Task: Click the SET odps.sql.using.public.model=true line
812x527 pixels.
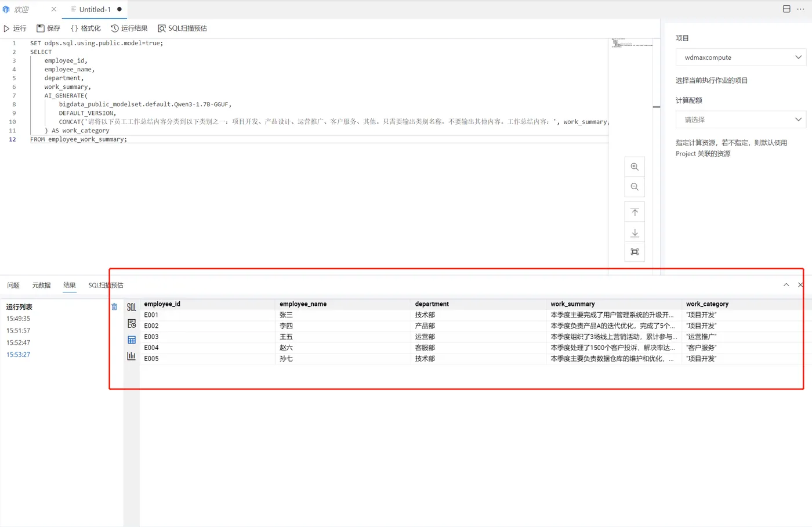Action: (x=96, y=43)
